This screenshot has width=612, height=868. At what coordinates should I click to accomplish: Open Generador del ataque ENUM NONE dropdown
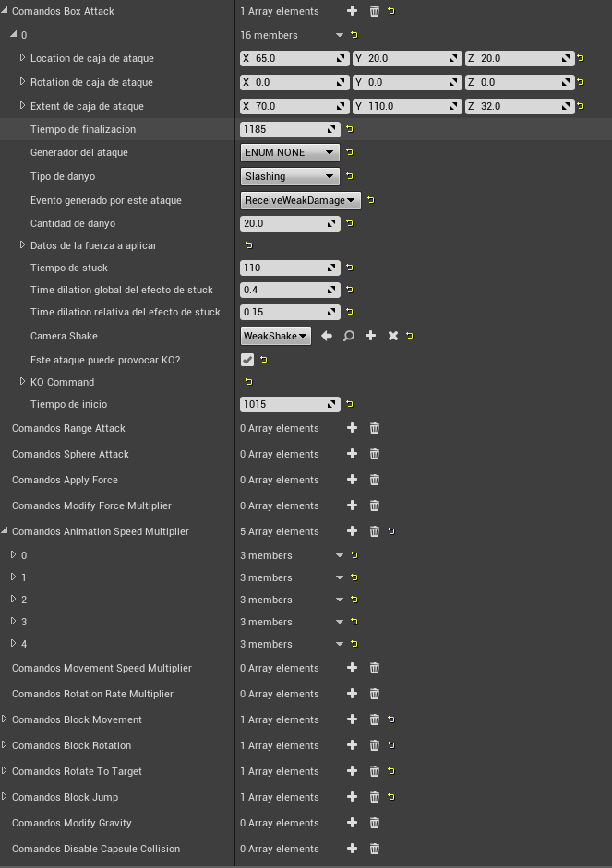[290, 152]
